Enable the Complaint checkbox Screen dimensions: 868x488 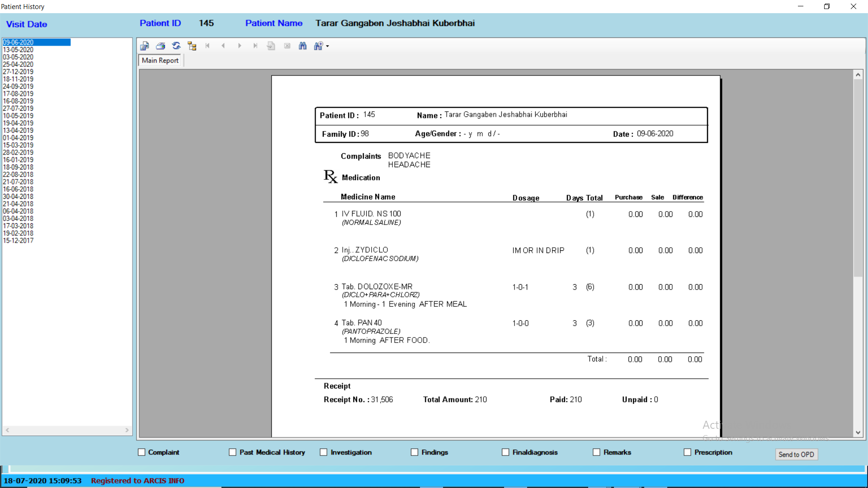click(x=142, y=452)
